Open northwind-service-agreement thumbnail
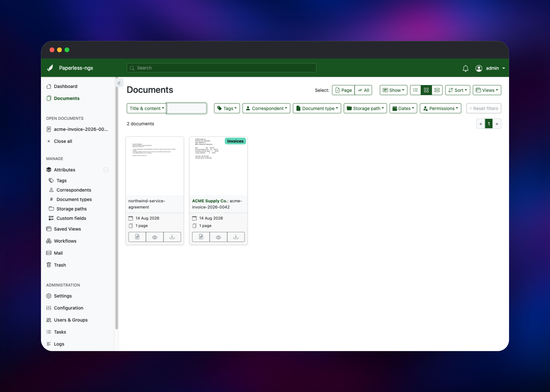 (155, 166)
